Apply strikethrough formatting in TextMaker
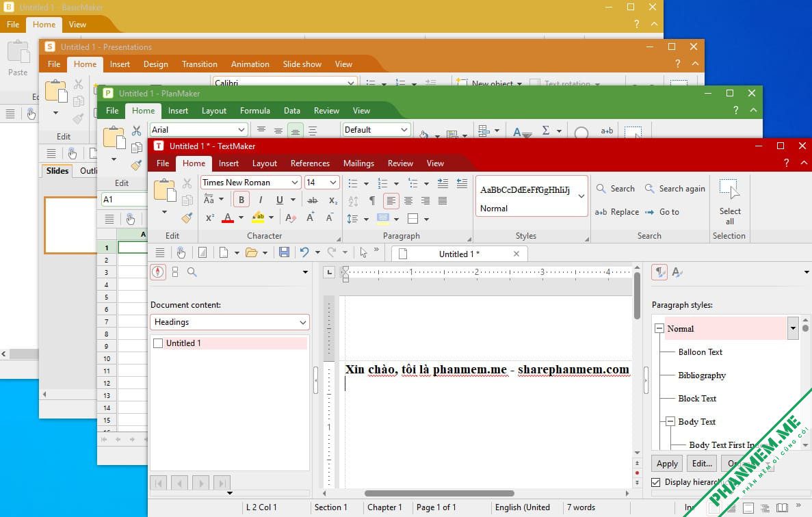Image resolution: width=812 pixels, height=517 pixels. pos(312,200)
